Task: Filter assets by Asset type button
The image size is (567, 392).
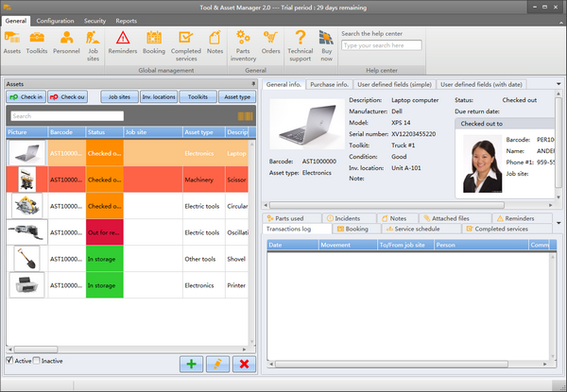Action: (236, 96)
